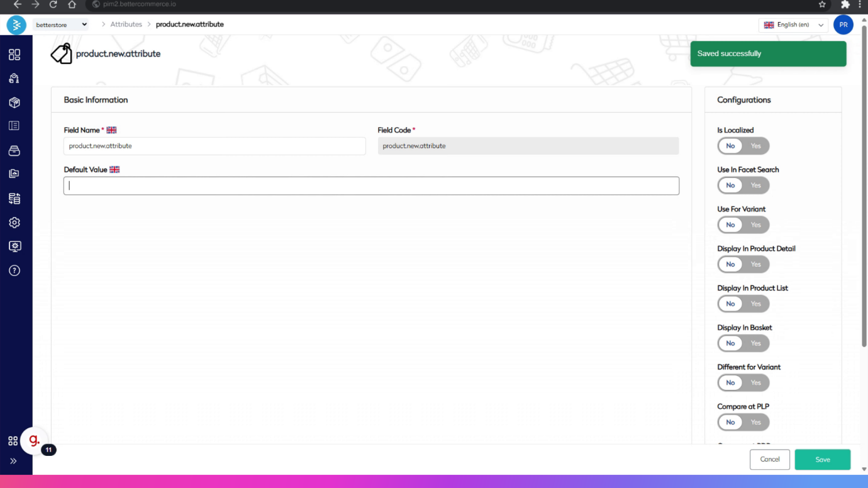Switch the Compare at PLP toggle

pos(743,423)
